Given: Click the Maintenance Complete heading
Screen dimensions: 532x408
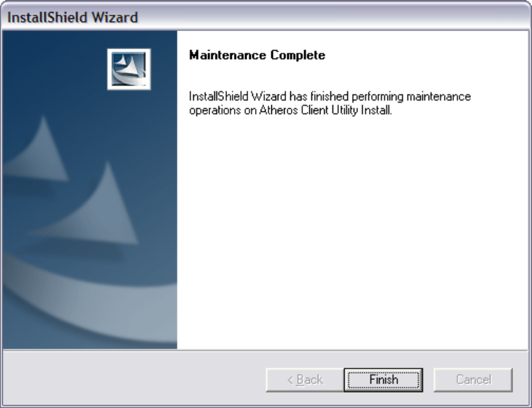Looking at the screenshot, I should [257, 55].
